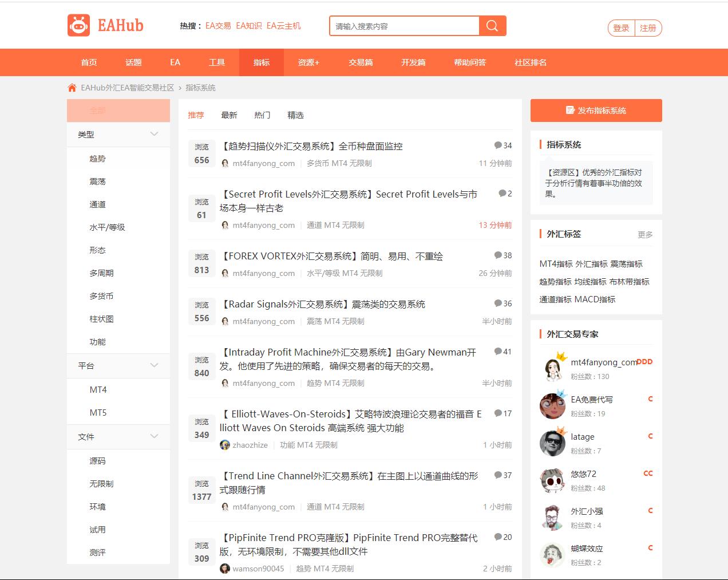Viewport: 728px width, 580px height.
Task: Click the 发布指标系统 button
Action: tap(596, 111)
